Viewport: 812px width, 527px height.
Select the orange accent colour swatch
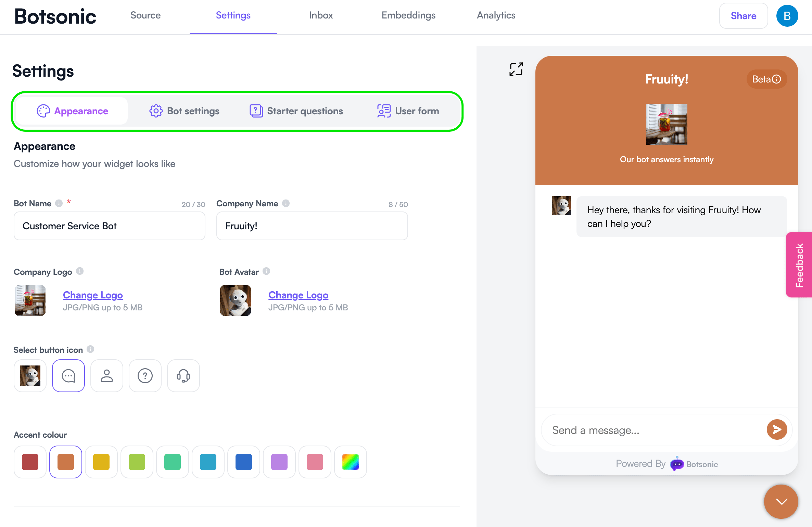tap(66, 461)
